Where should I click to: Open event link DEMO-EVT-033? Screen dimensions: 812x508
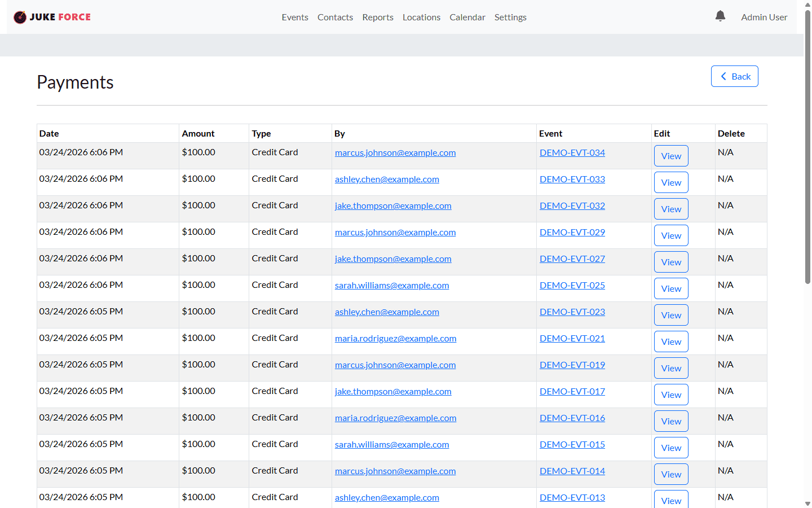(x=572, y=179)
